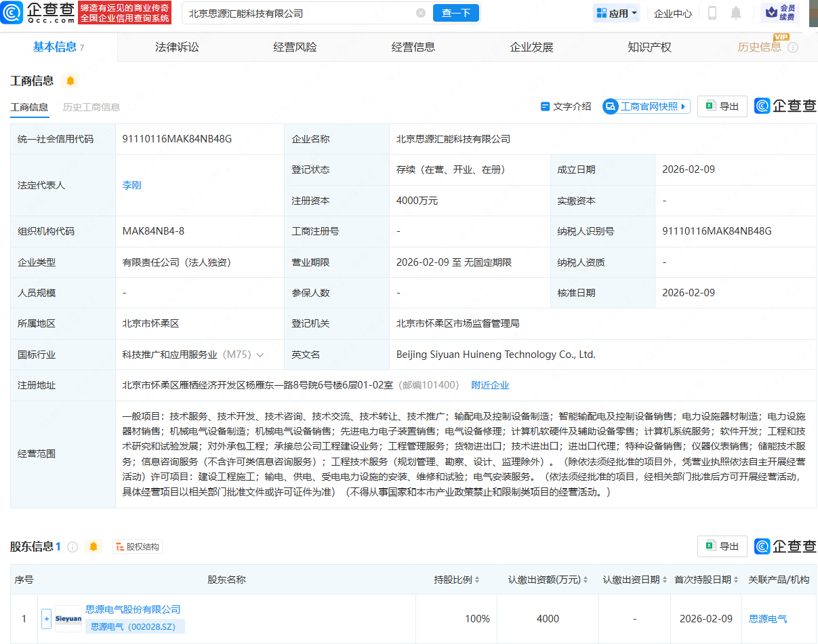This screenshot has height=644, width=818.
Task: Expand shareholder 思源电气 with plus button
Action: 45,618
